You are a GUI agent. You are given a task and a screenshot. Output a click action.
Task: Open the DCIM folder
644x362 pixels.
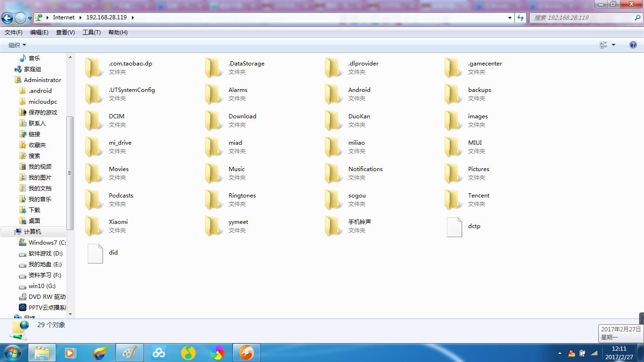(x=94, y=121)
